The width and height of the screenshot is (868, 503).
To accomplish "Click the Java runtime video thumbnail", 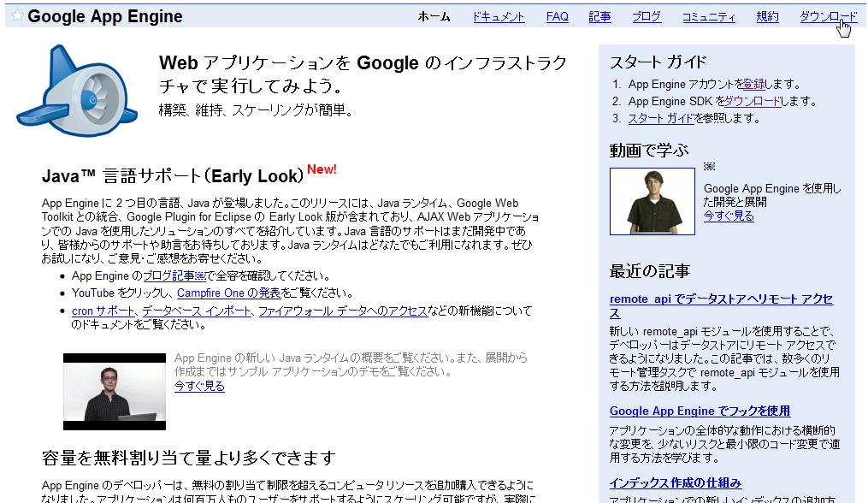I will tap(115, 392).
